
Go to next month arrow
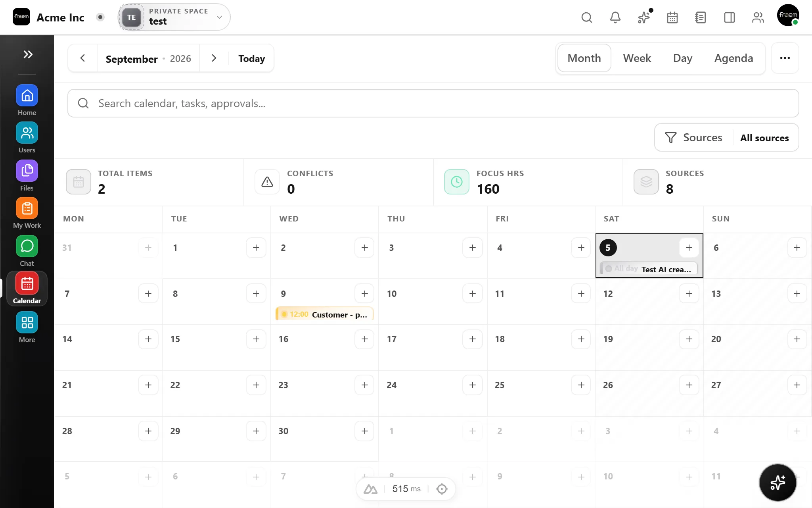(214, 58)
